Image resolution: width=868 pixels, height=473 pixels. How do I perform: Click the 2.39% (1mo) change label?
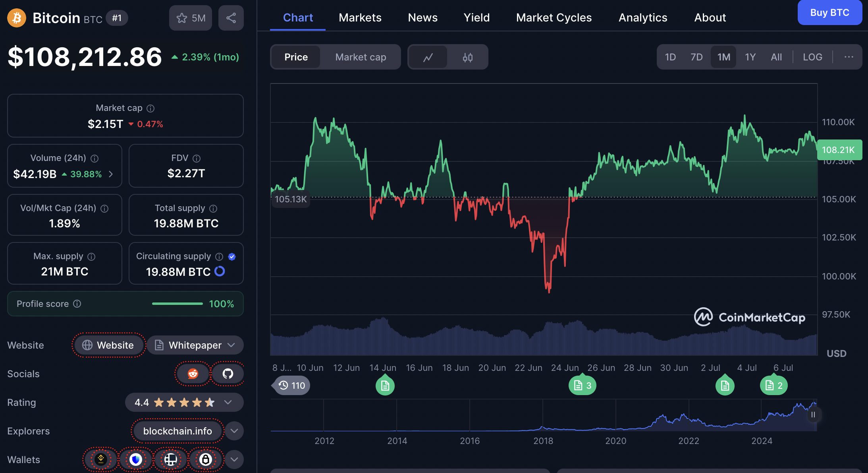coord(205,57)
